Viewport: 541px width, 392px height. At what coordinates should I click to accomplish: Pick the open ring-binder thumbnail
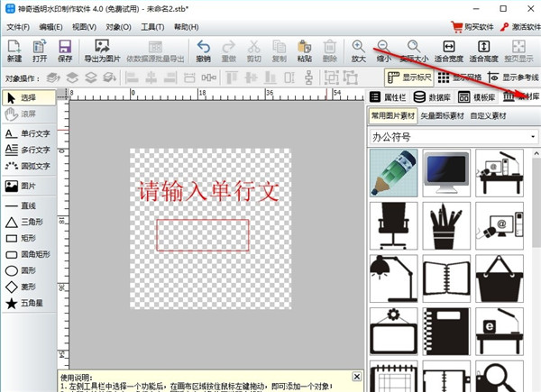click(x=446, y=278)
